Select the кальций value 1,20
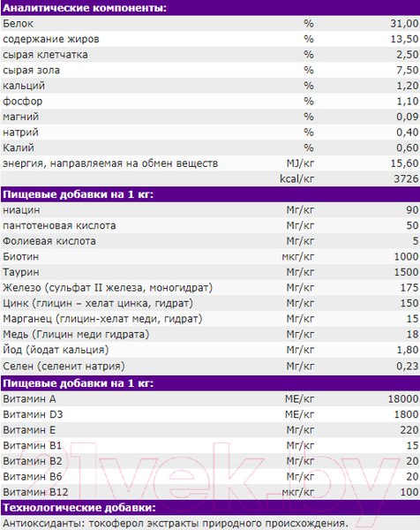The width and height of the screenshot is (420, 530). tap(408, 86)
